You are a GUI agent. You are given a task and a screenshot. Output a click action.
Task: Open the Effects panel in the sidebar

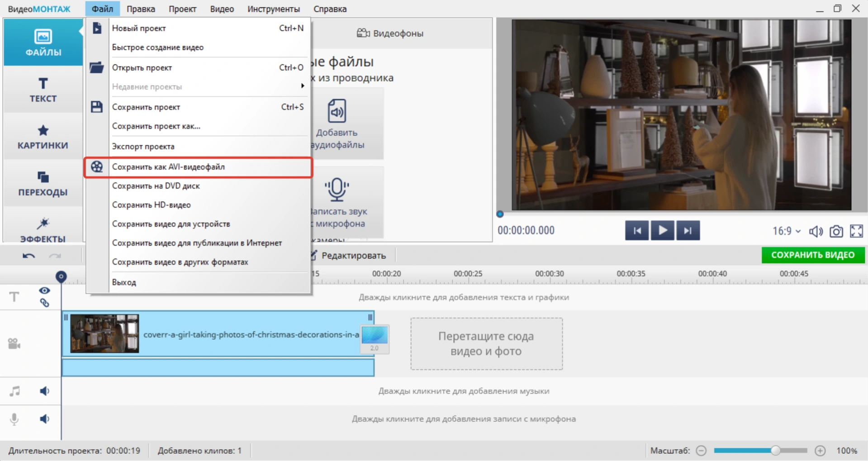[43, 230]
